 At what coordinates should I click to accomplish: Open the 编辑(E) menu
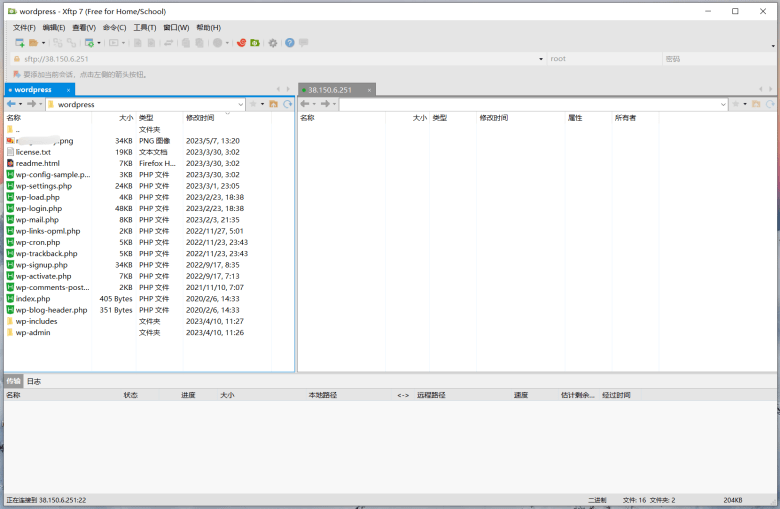tap(54, 27)
